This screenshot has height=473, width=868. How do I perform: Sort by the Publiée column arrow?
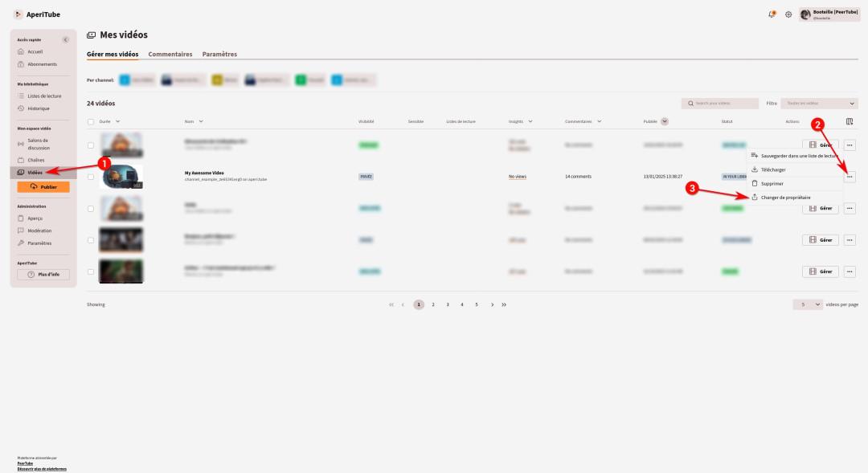point(665,121)
